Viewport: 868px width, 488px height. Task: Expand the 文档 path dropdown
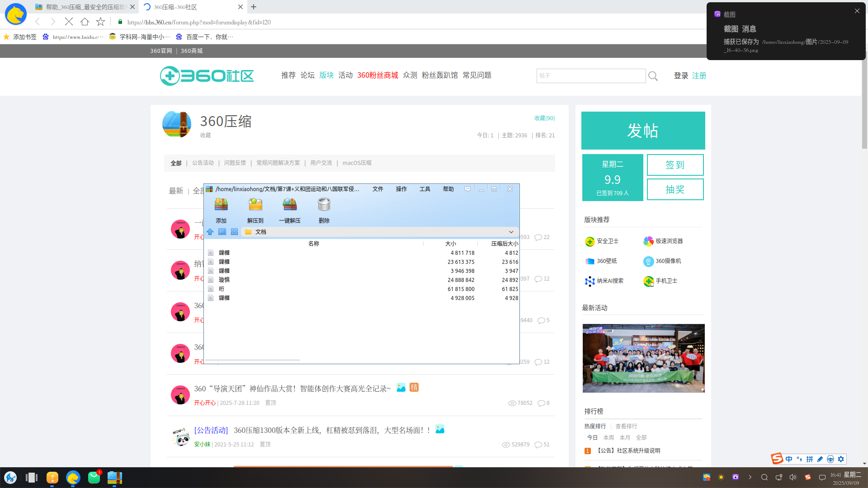tap(511, 232)
